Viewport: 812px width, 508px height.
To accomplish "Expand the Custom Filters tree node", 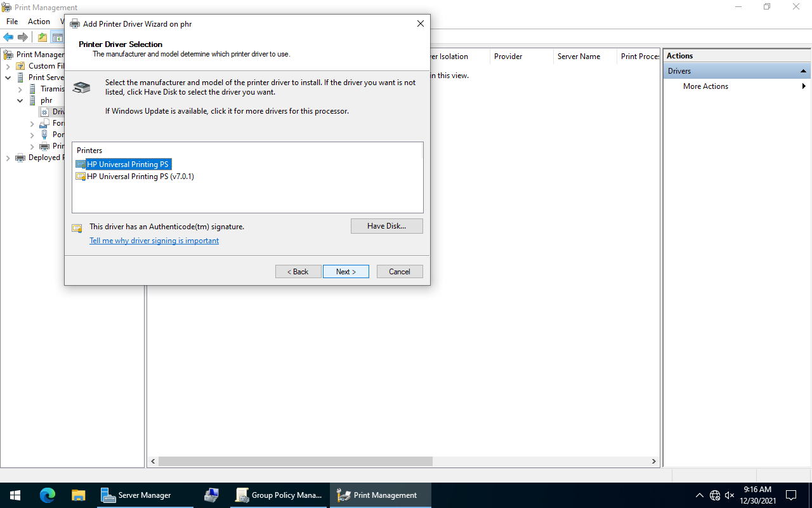I will point(8,66).
